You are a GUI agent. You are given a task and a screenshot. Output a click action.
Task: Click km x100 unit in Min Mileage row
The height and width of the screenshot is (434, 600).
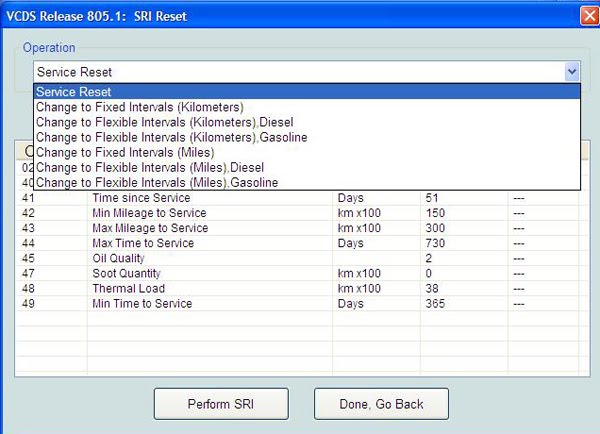coord(359,213)
